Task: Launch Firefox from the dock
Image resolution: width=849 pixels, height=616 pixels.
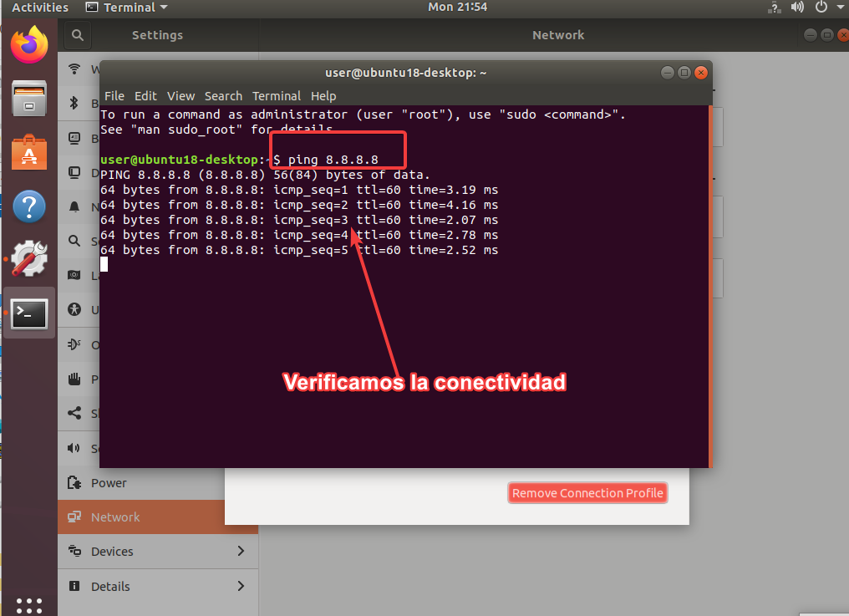Action: click(x=28, y=45)
